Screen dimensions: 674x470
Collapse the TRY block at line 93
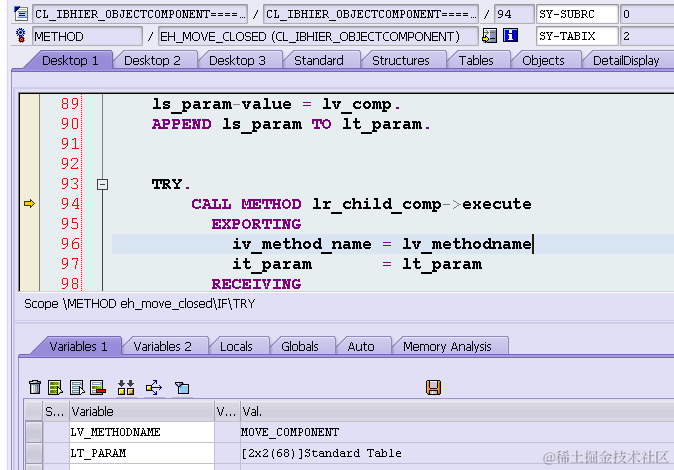(102, 184)
